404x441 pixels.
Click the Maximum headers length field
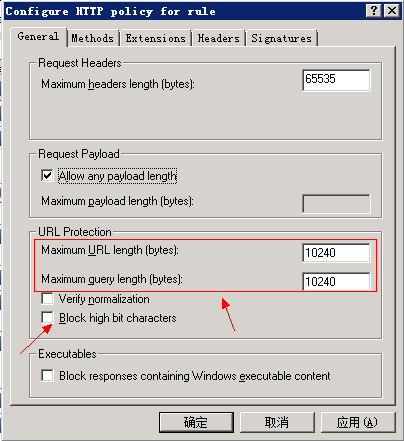pyautogui.click(x=336, y=80)
